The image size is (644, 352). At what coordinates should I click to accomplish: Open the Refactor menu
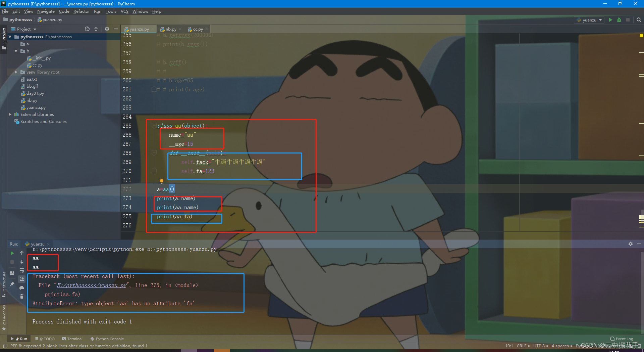tap(82, 11)
